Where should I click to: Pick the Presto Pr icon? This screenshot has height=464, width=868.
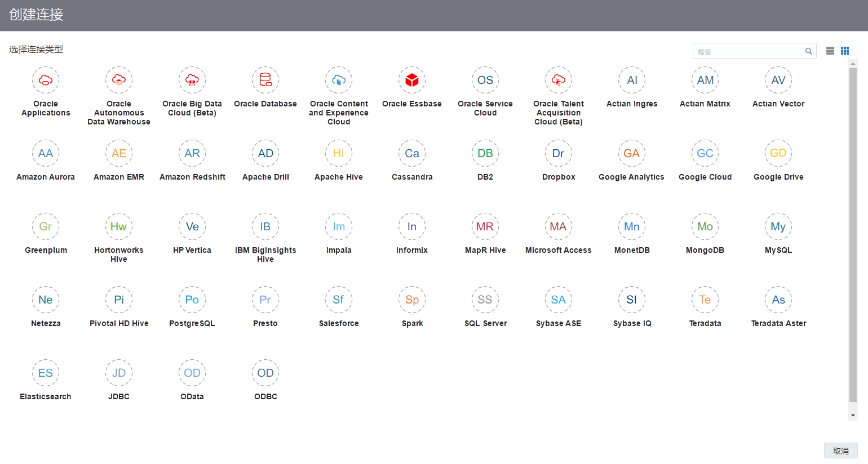point(265,300)
